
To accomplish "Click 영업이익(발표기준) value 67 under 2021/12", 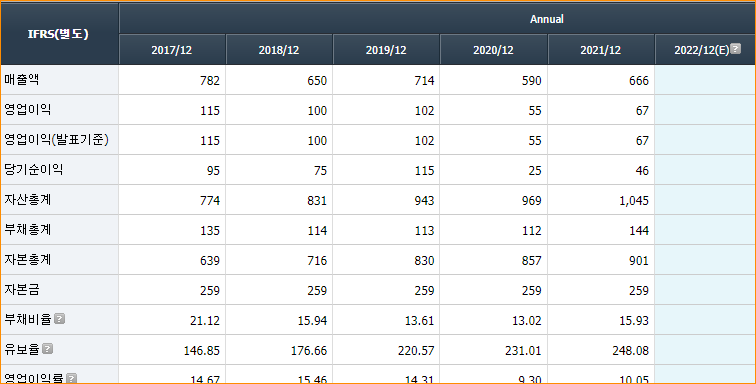I will tap(642, 140).
